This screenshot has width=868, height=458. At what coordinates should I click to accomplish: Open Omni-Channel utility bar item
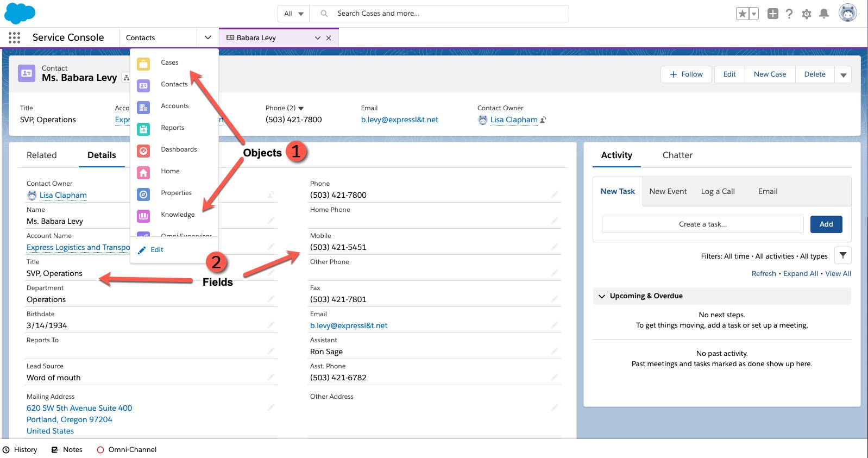click(x=127, y=449)
